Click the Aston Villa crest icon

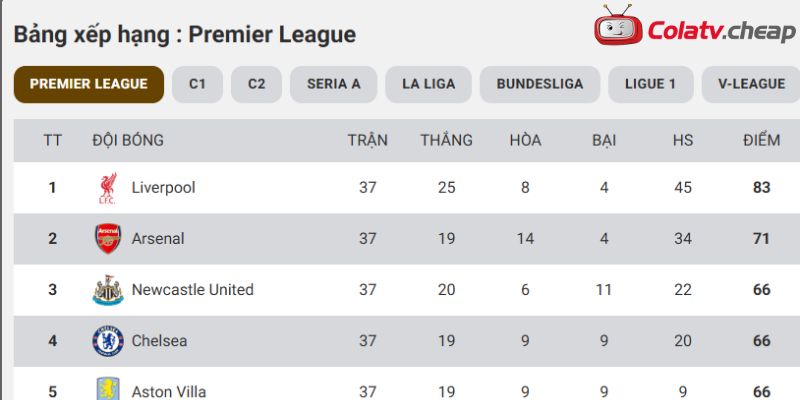coord(108,389)
